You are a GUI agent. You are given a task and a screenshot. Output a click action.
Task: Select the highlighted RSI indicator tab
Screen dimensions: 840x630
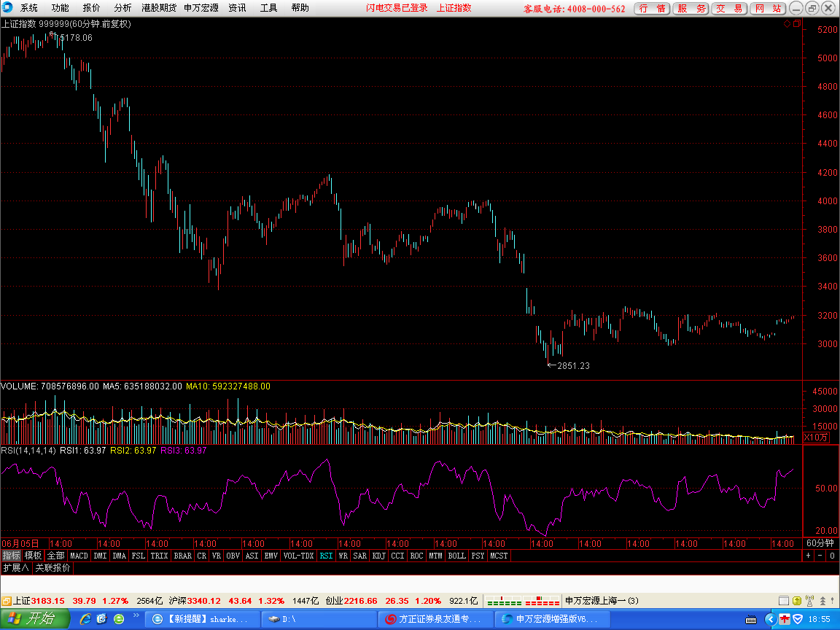pyautogui.click(x=326, y=556)
